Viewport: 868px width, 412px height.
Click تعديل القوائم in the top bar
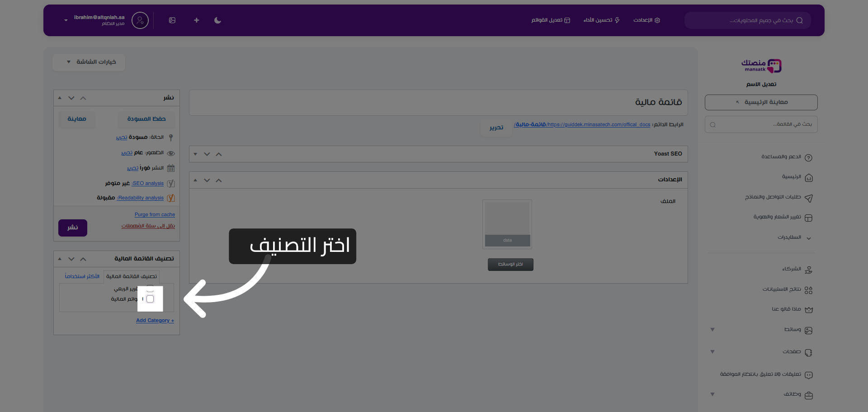tap(550, 20)
